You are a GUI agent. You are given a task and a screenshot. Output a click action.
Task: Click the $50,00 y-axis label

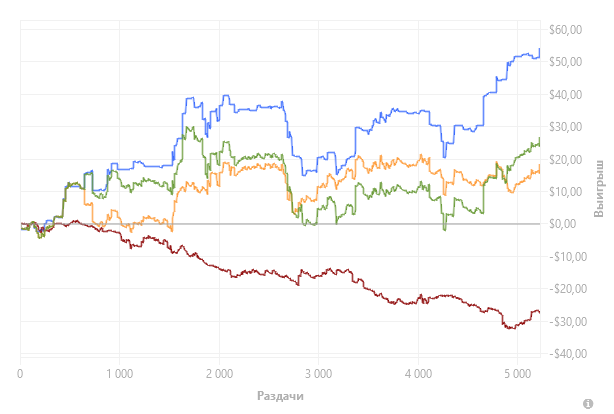pyautogui.click(x=565, y=62)
